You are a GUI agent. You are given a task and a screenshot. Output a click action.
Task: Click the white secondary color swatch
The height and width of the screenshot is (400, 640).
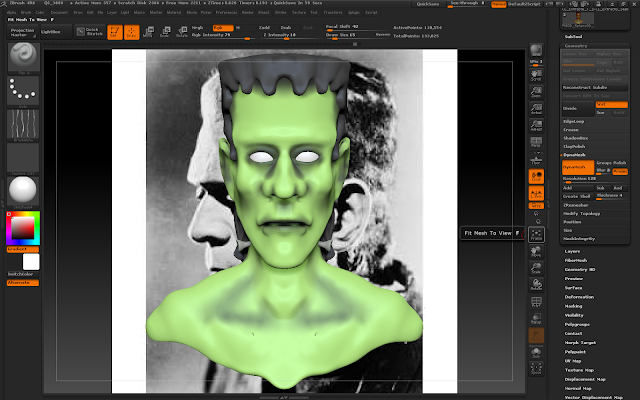[31, 262]
